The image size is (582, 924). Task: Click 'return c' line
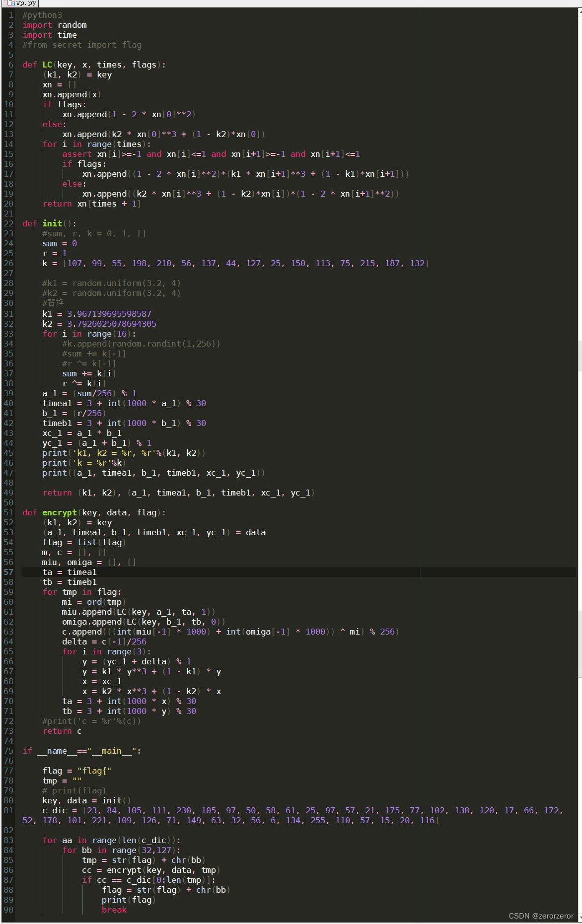[62, 731]
